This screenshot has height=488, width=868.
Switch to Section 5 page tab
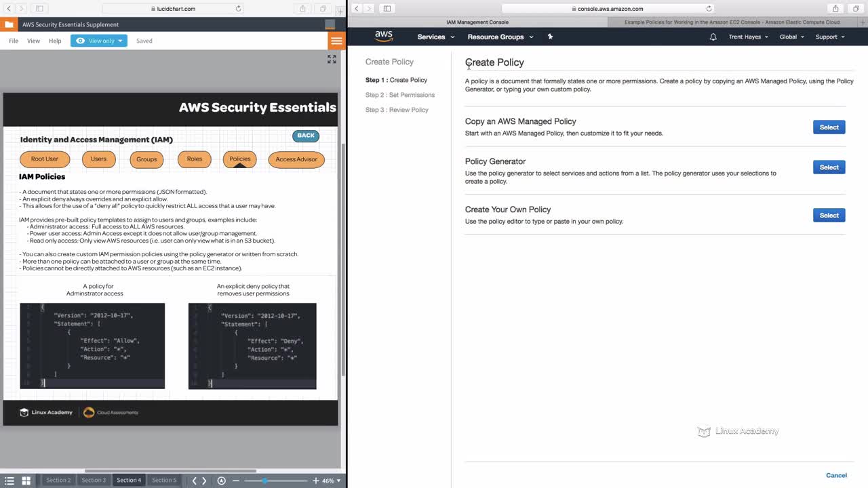point(164,481)
